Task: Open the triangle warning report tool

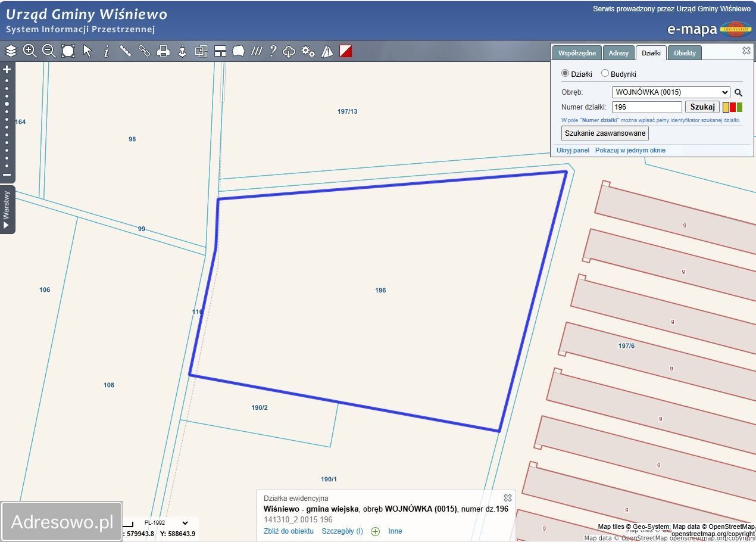Action: pos(327,51)
